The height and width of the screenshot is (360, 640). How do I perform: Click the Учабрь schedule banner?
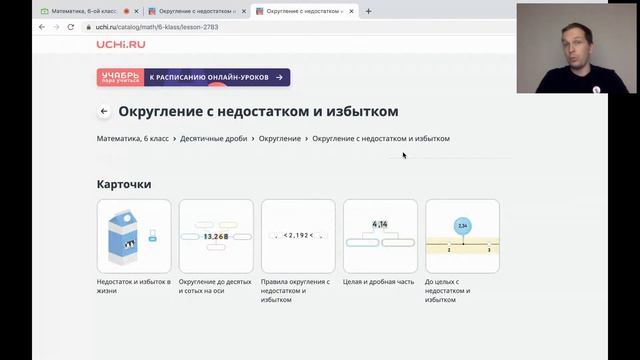point(193,77)
